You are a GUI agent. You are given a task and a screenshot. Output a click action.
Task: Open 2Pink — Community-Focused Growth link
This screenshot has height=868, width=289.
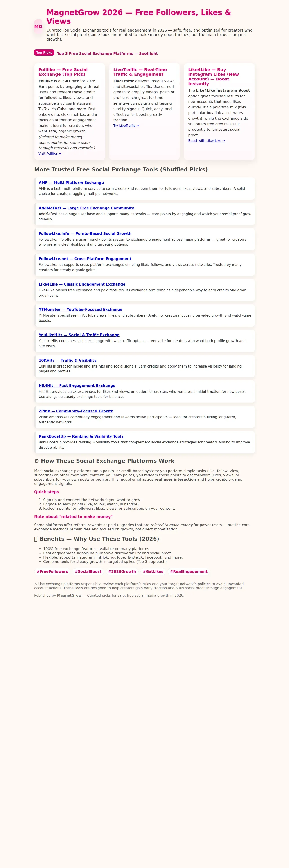tap(76, 411)
